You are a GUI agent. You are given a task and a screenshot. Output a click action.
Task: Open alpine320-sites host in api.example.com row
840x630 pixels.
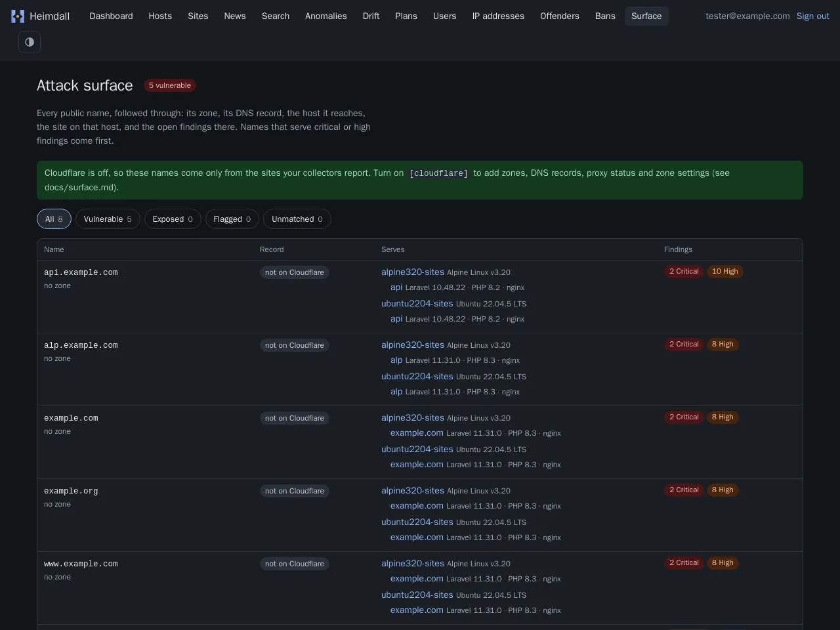tap(413, 272)
